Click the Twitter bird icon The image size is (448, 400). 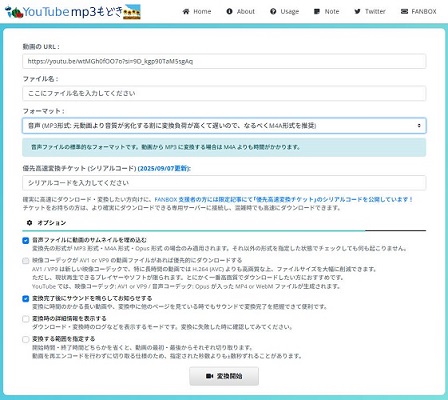[357, 12]
